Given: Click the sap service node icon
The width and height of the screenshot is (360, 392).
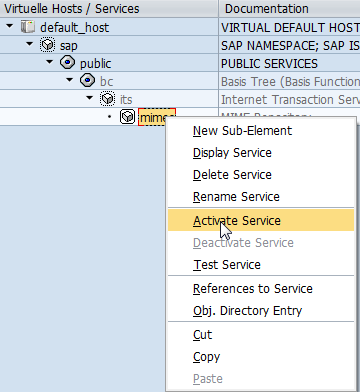Looking at the screenshot, I should coord(48,45).
